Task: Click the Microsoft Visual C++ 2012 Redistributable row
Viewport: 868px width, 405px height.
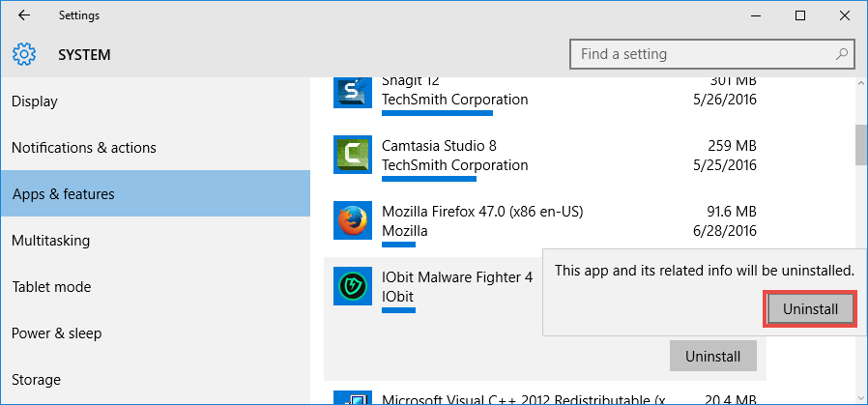Action: (545, 397)
